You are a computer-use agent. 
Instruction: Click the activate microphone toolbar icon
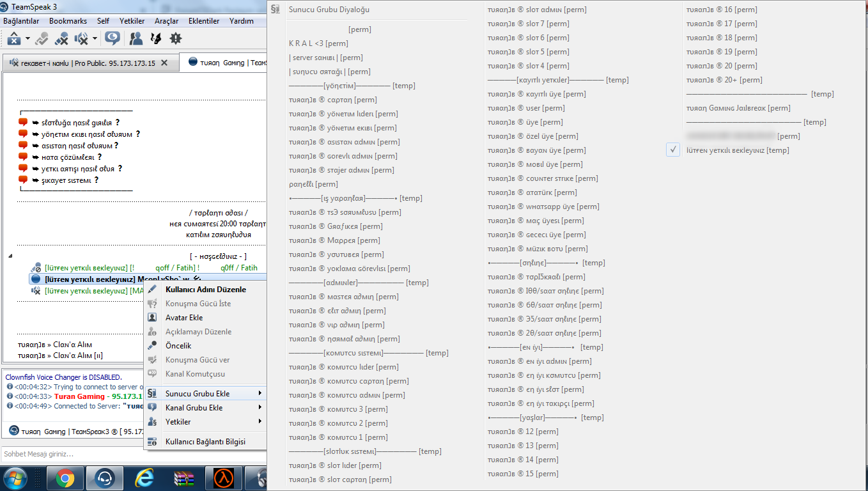coord(42,39)
